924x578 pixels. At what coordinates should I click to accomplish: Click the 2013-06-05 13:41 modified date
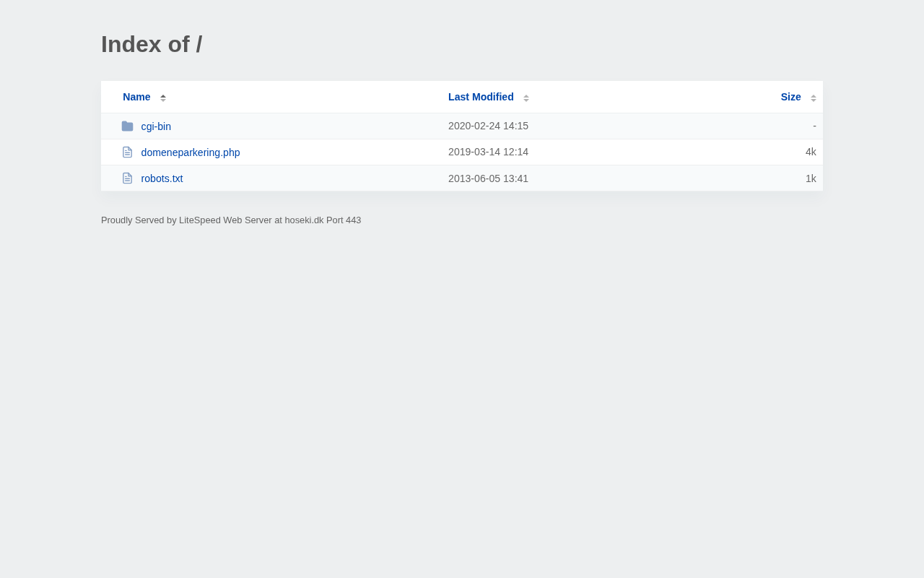click(488, 178)
